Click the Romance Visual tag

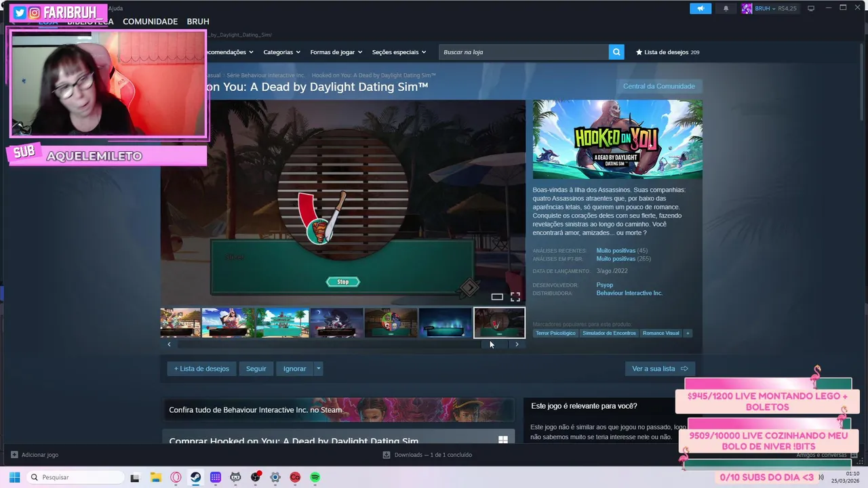(660, 333)
